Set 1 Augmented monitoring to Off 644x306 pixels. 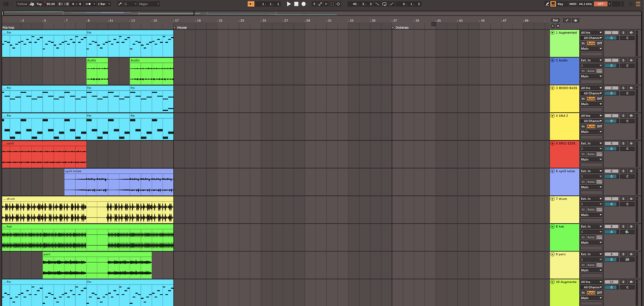pyautogui.click(x=599, y=43)
